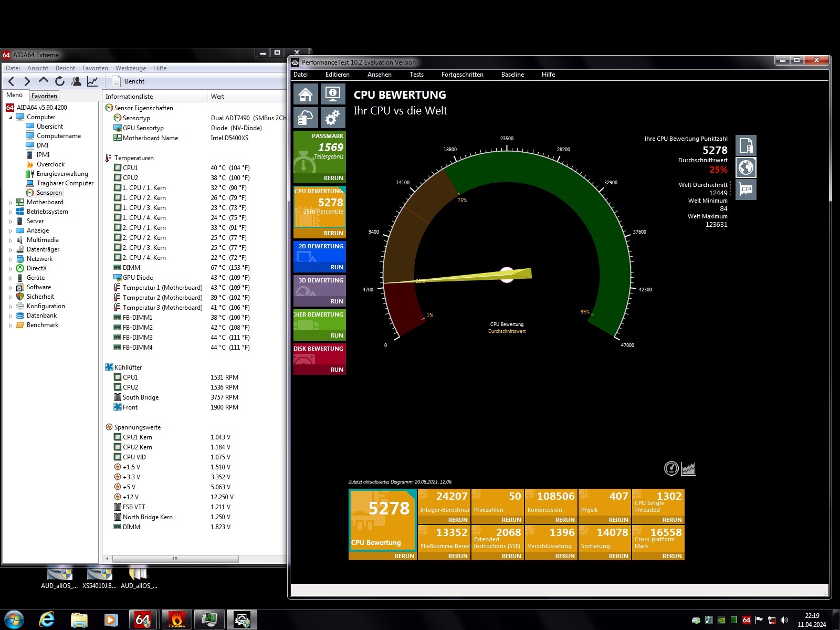Switch to the Favoriten tab

(44, 96)
